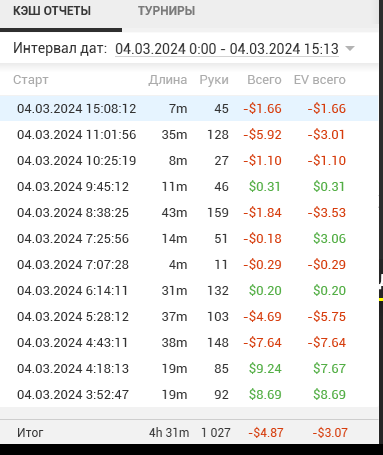
Task: Switch to the ТУРНИРЫ tab
Action: 166,11
